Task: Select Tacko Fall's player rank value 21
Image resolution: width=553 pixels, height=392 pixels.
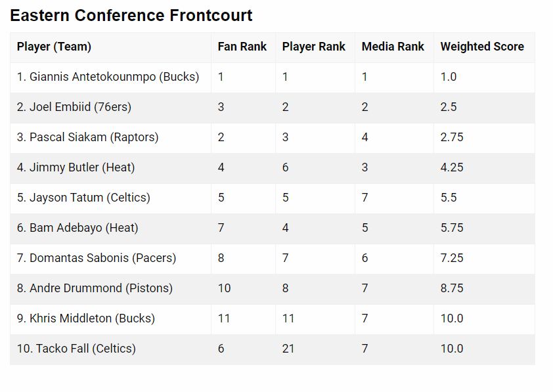Action: [x=288, y=349]
